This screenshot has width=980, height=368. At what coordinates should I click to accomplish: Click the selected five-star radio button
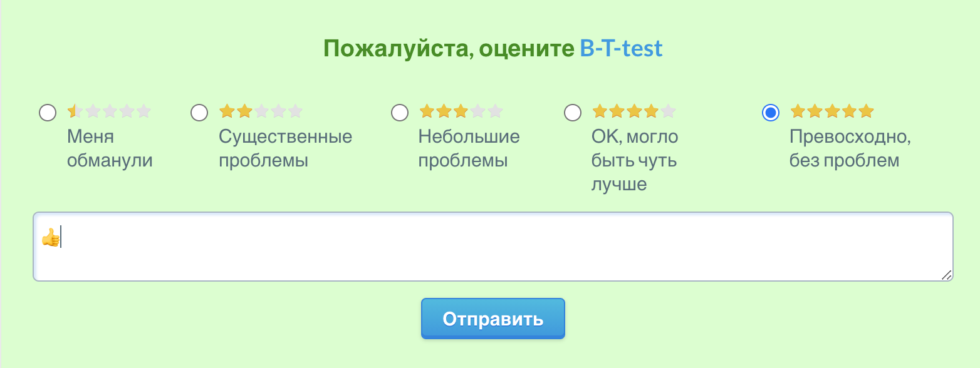click(x=771, y=113)
